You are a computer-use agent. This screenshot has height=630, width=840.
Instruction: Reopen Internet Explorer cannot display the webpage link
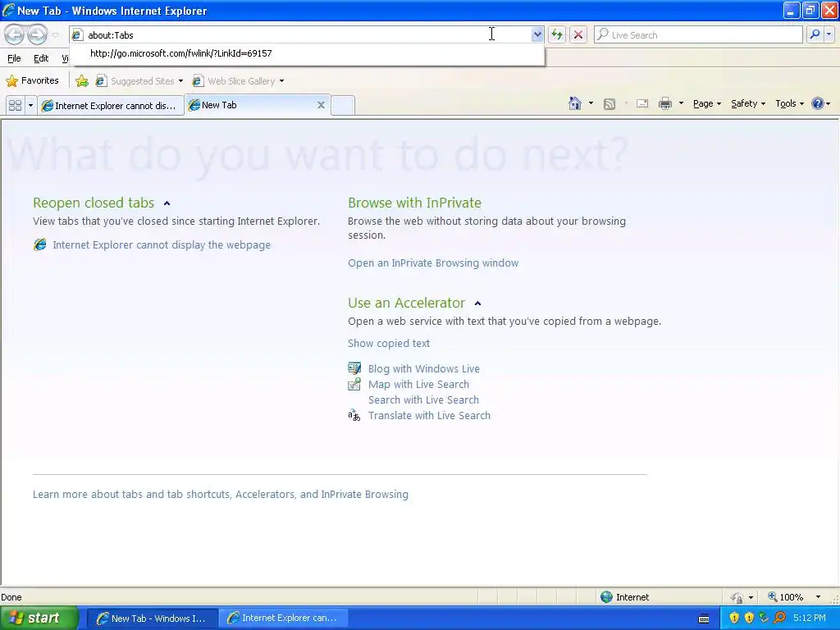click(x=162, y=244)
